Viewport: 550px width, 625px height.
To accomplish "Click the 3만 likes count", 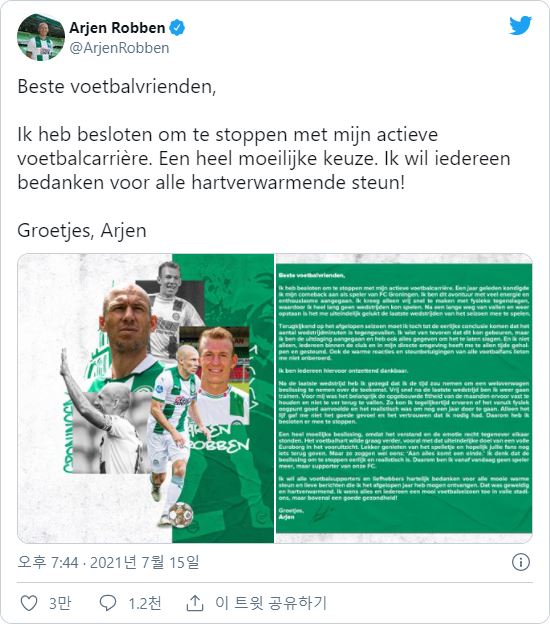I will click(x=60, y=603).
